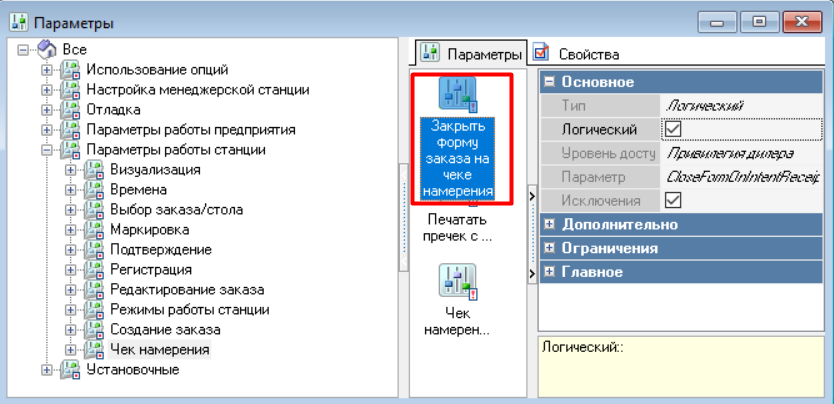Collapse the 'Основное' property section

551,82
